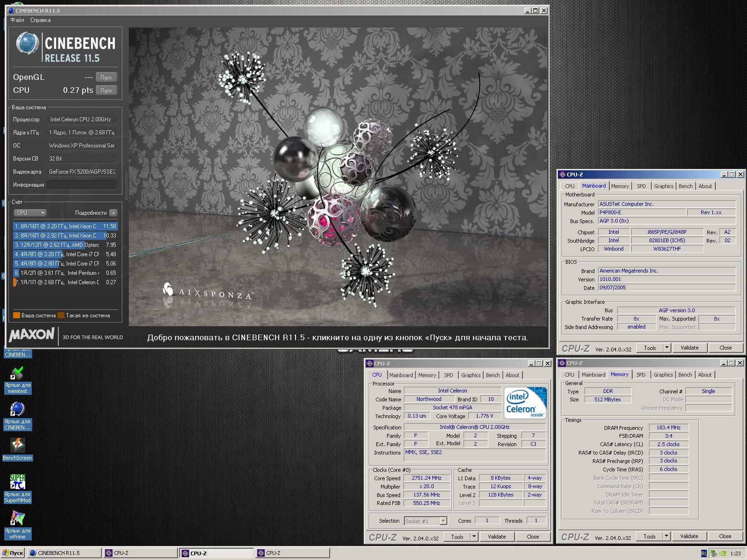The height and width of the screenshot is (560, 747).
Task: Open the CPU ranking type dropdown in Cinebench
Action: [x=30, y=213]
